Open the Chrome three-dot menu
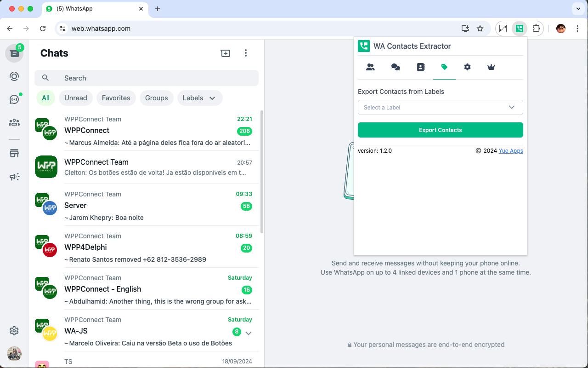This screenshot has height=368, width=588. click(577, 29)
